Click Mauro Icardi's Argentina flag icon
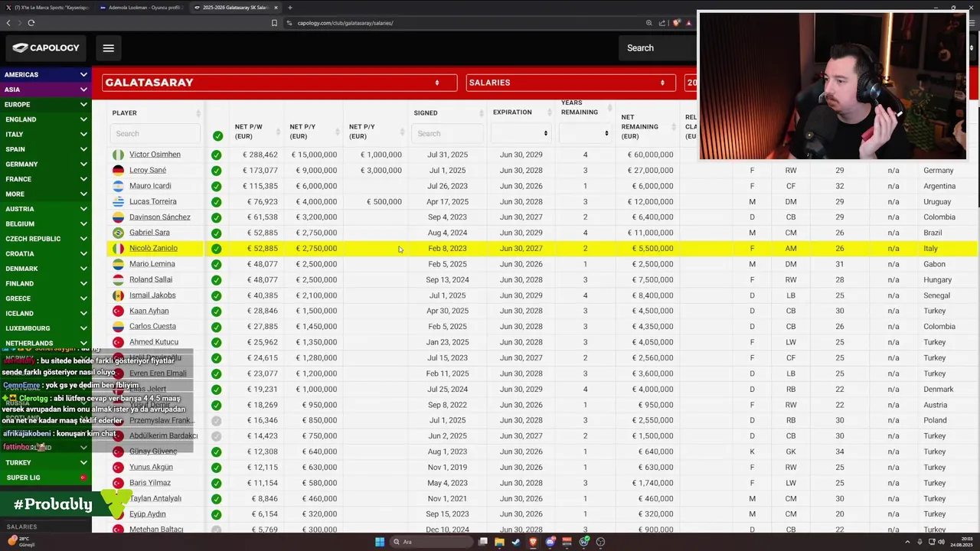 pyautogui.click(x=118, y=186)
